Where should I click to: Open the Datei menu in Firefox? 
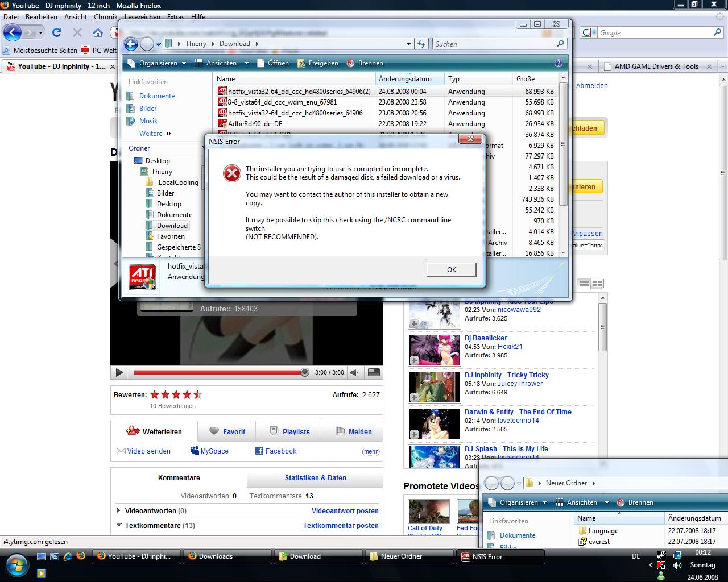tap(11, 17)
